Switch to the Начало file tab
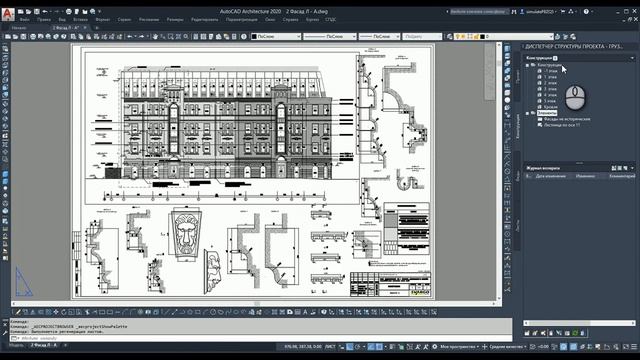The image size is (640, 360). (19, 28)
